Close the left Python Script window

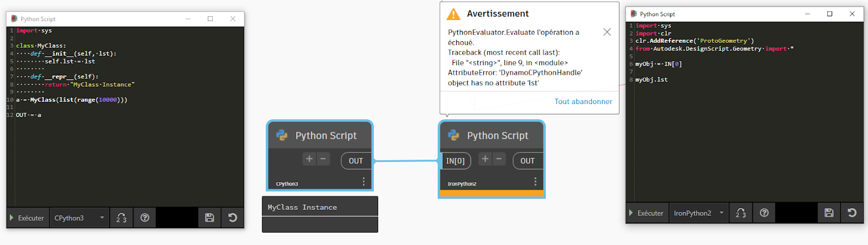[233, 19]
